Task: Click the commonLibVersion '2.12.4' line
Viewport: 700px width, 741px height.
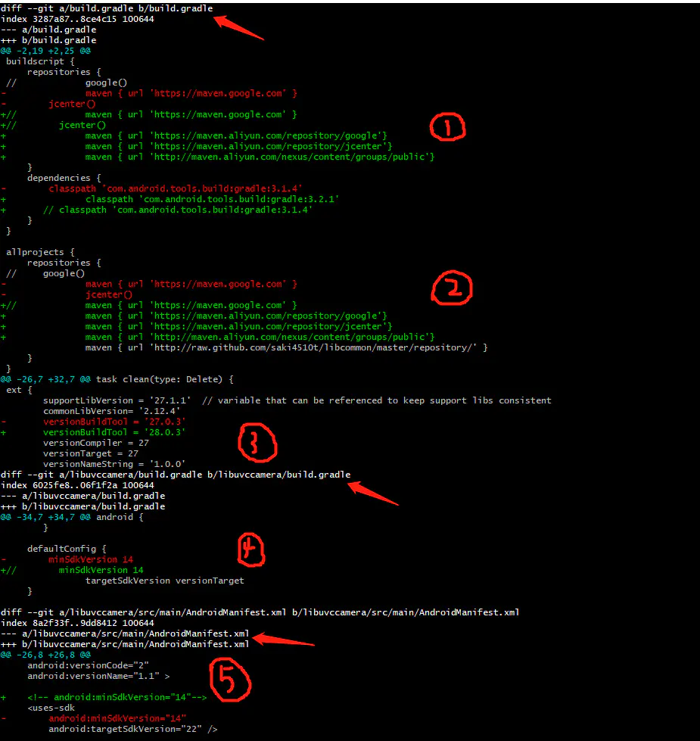Action: coord(114,411)
